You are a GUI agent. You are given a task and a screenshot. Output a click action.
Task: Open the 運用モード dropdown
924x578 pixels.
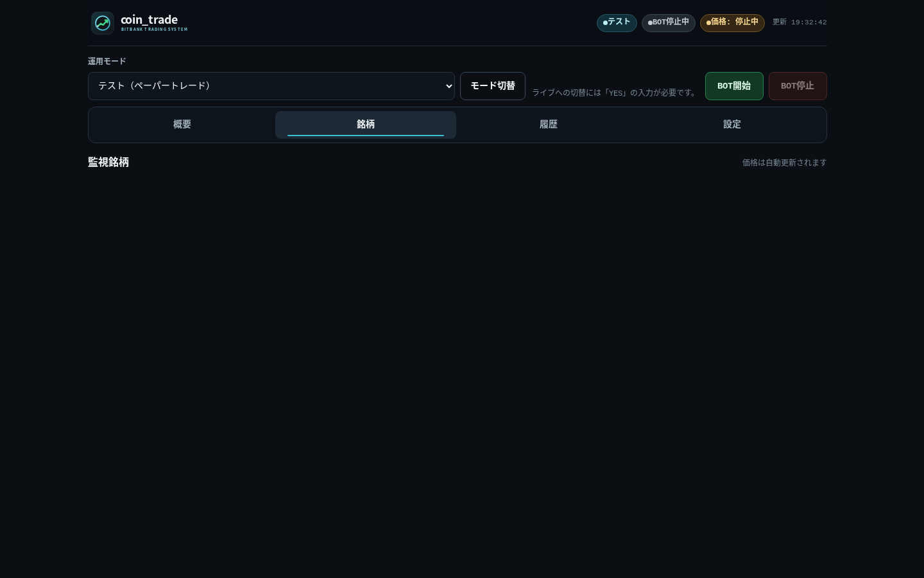(x=271, y=86)
